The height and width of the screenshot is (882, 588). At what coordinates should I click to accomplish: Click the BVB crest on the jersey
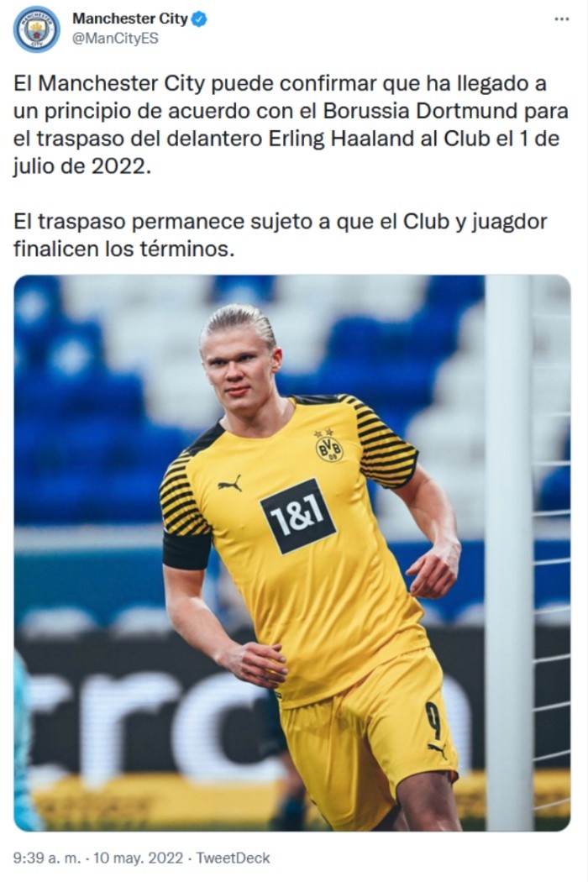(x=329, y=446)
